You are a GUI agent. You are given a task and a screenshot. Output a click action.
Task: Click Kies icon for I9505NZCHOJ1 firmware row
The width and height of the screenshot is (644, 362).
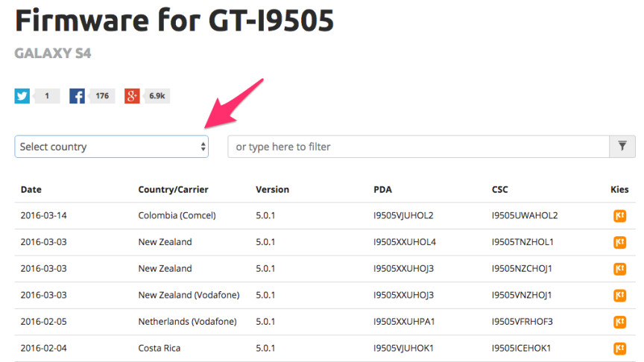click(x=619, y=269)
